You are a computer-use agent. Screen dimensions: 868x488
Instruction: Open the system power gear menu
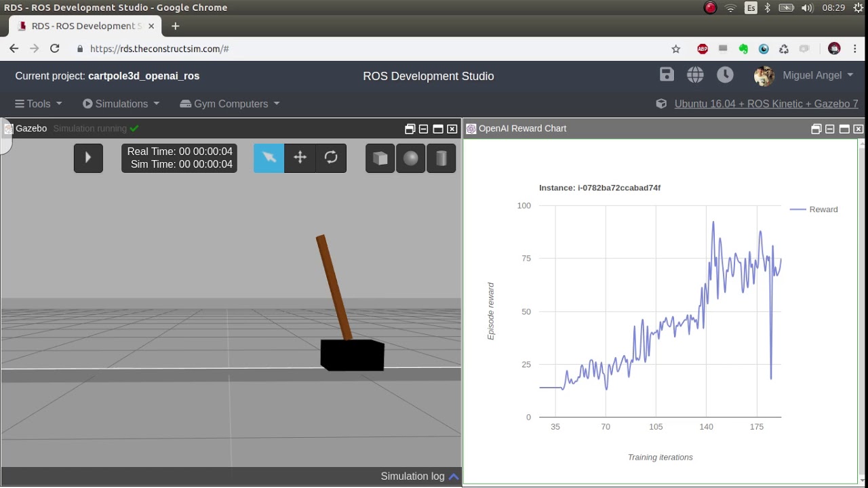point(860,7)
